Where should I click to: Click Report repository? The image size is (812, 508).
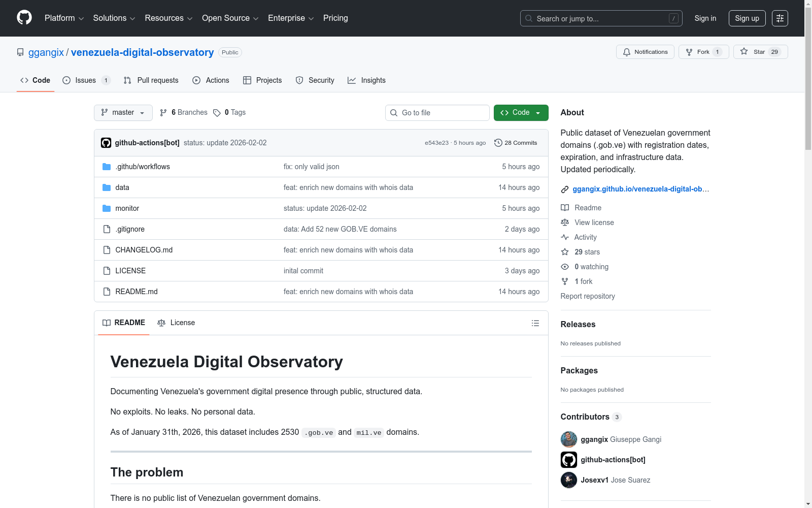click(x=588, y=296)
